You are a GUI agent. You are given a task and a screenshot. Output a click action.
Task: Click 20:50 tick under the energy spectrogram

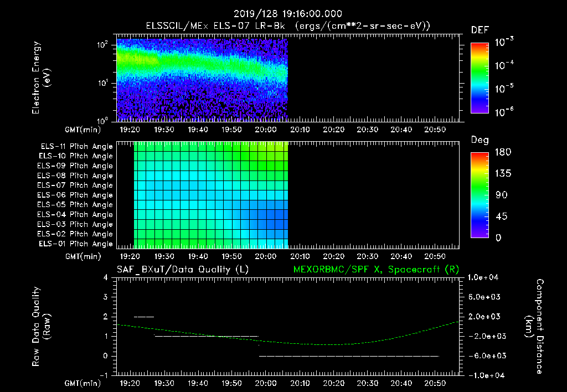tap(435, 130)
